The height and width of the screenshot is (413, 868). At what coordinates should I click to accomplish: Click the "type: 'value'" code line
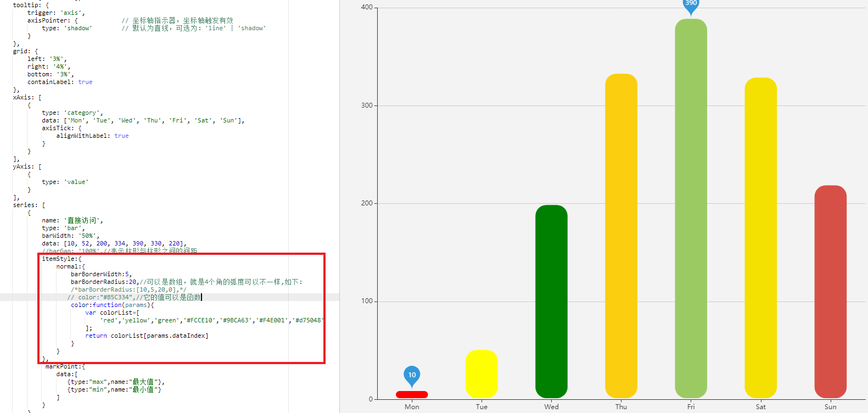pyautogui.click(x=65, y=182)
